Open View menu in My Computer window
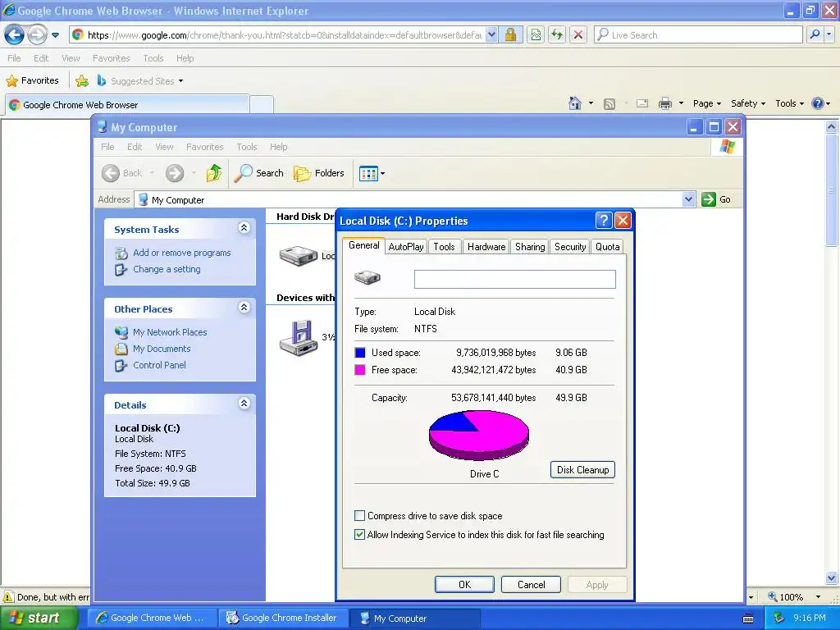The height and width of the screenshot is (630, 840). [164, 147]
